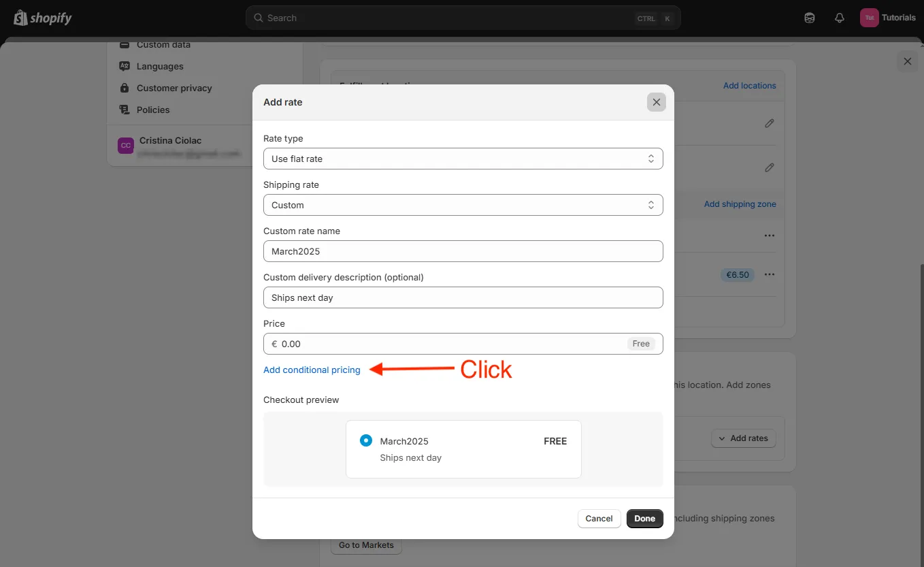Select Languages in the settings sidebar
This screenshot has height=567, width=924.
[x=160, y=66]
